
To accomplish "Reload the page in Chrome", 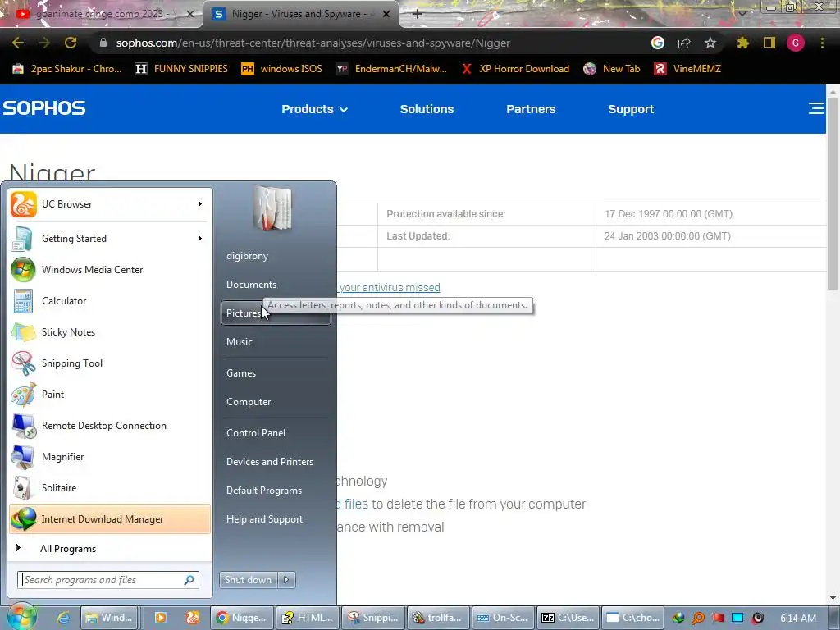I will click(71, 43).
